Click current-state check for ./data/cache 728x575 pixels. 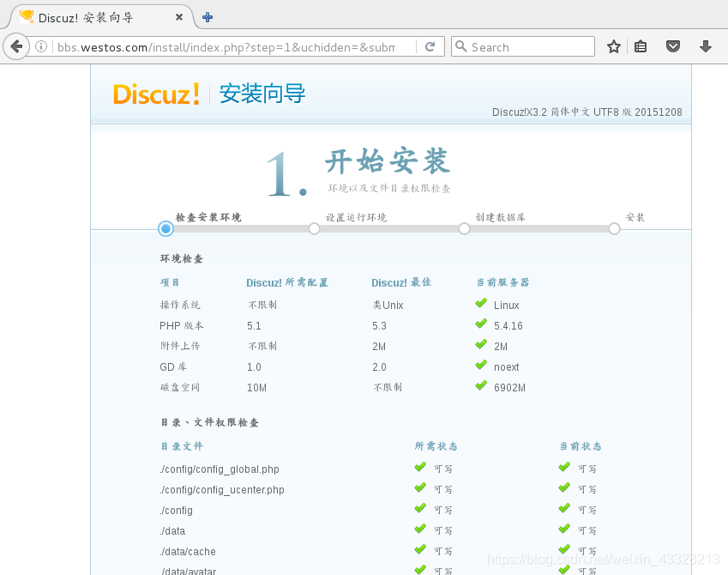coord(564,549)
